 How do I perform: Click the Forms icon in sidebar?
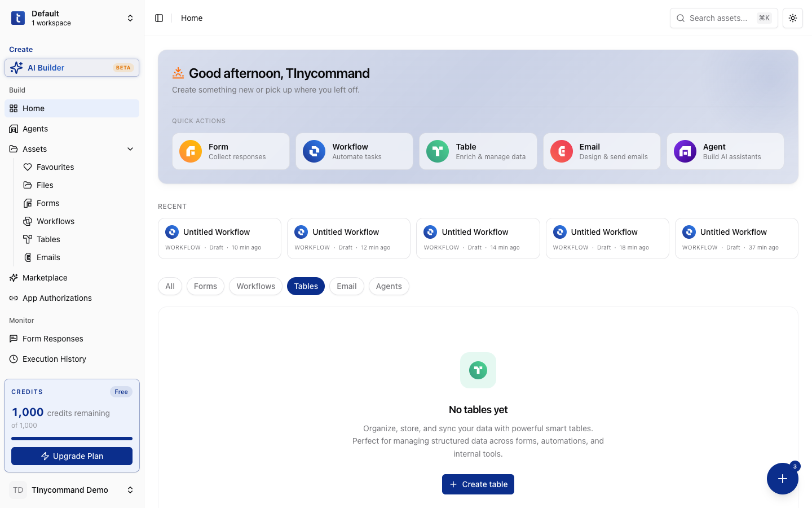coord(28,203)
